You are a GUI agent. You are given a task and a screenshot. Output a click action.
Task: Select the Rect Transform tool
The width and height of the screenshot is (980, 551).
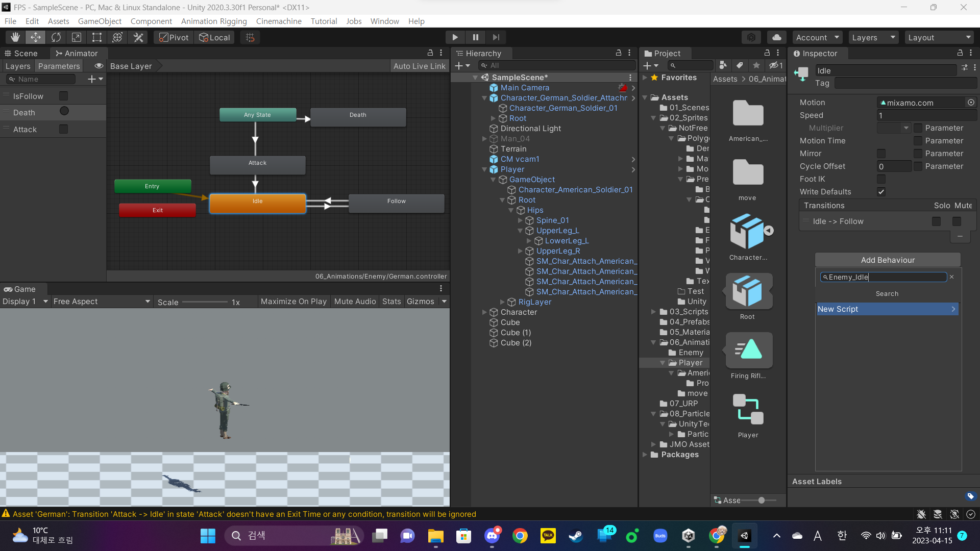tap(97, 37)
